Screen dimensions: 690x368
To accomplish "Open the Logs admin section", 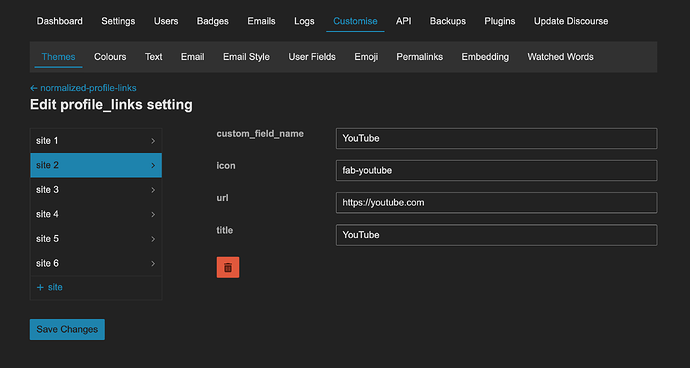I will [304, 21].
